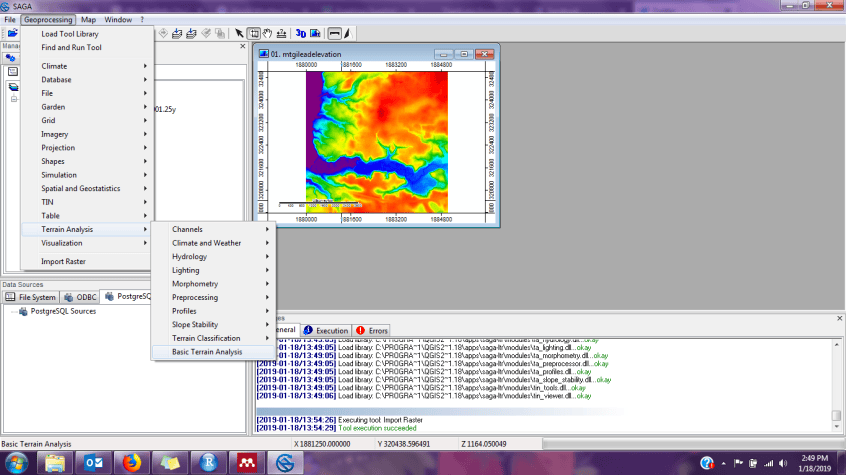Open the Outlook taskbar icon
The height and width of the screenshot is (475, 846).
pyautogui.click(x=93, y=463)
